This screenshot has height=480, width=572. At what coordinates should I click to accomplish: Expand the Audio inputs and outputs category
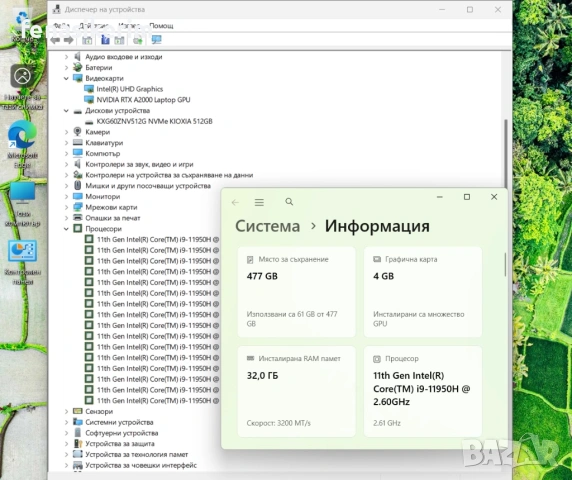pos(66,57)
